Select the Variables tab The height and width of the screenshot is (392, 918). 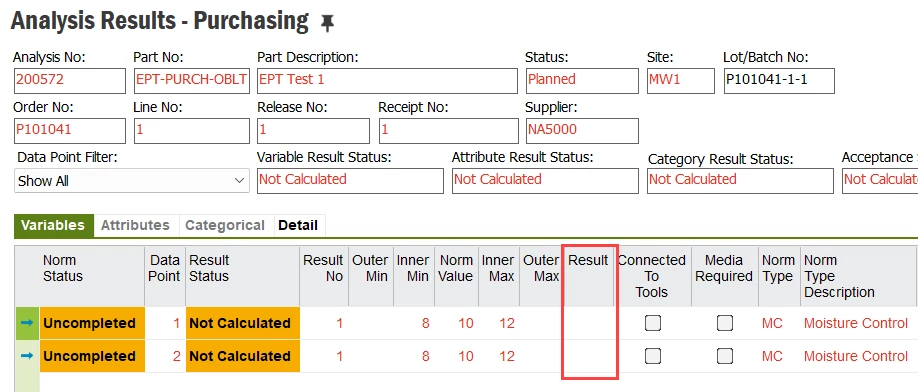pyautogui.click(x=53, y=225)
